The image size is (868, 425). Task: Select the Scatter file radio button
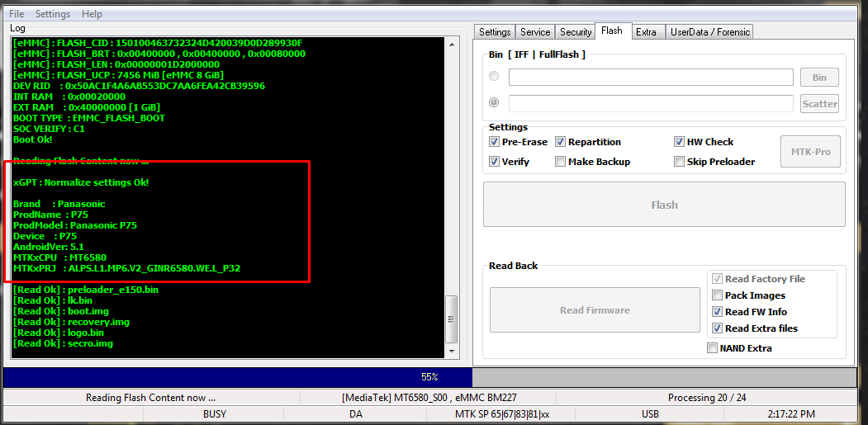494,102
